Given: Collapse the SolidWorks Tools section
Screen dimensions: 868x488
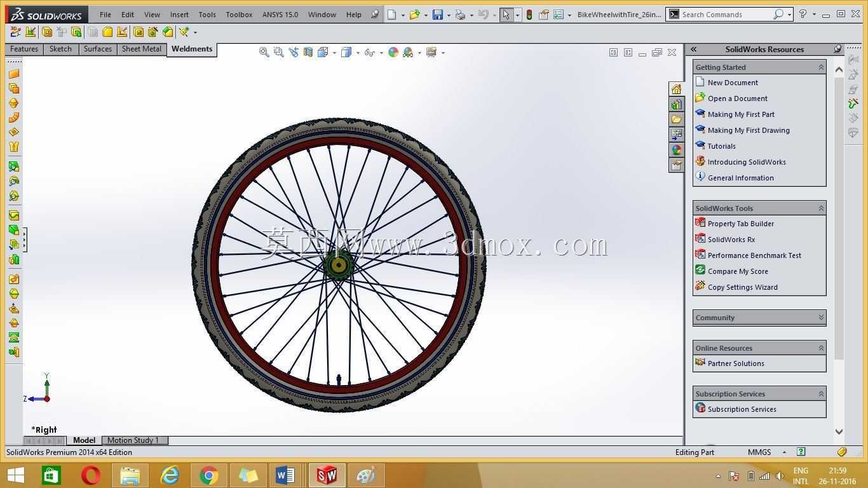Looking at the screenshot, I should coord(821,208).
